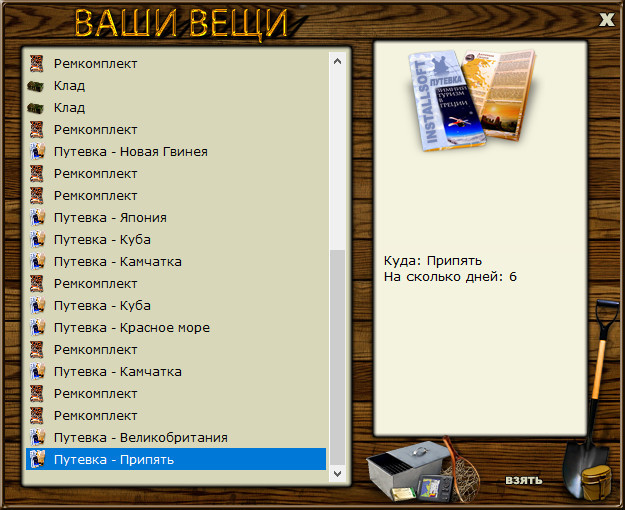Click the voucher icon beside Путевка - Великобритания

click(x=37, y=437)
